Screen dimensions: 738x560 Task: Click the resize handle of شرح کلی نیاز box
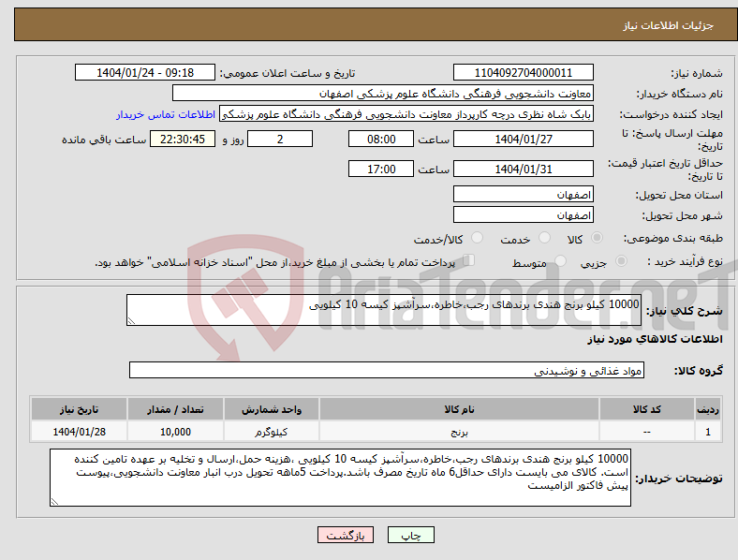pyautogui.click(x=131, y=321)
